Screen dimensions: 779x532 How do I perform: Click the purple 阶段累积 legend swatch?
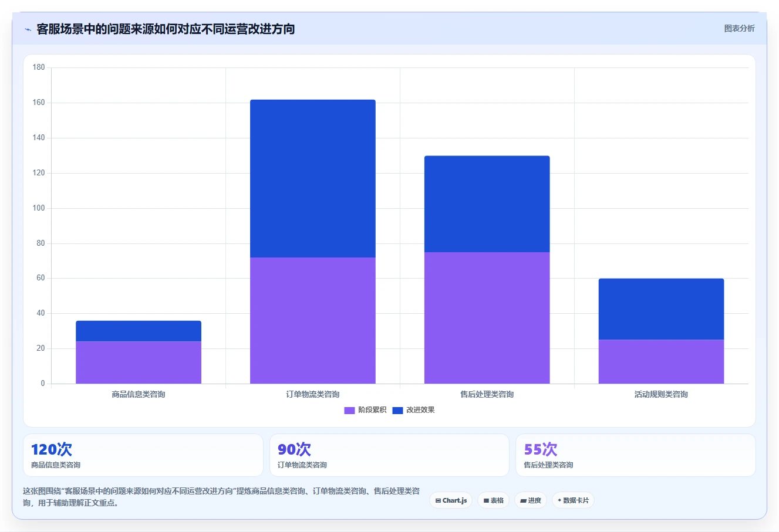pyautogui.click(x=349, y=410)
